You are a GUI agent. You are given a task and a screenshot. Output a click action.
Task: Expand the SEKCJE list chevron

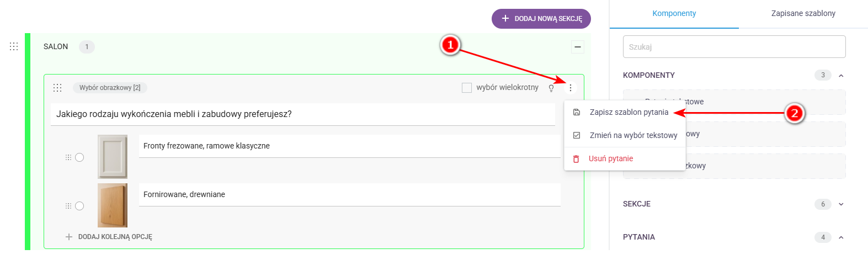coord(841,204)
